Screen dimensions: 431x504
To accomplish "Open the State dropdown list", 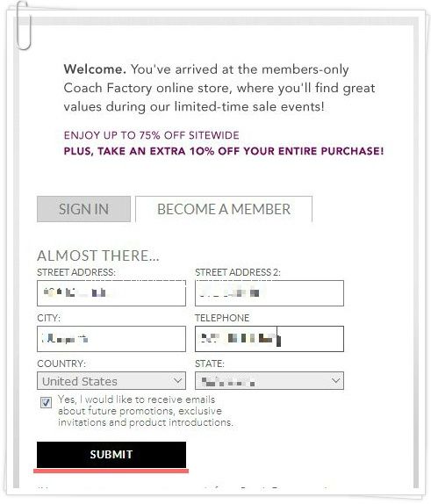I will (x=269, y=381).
